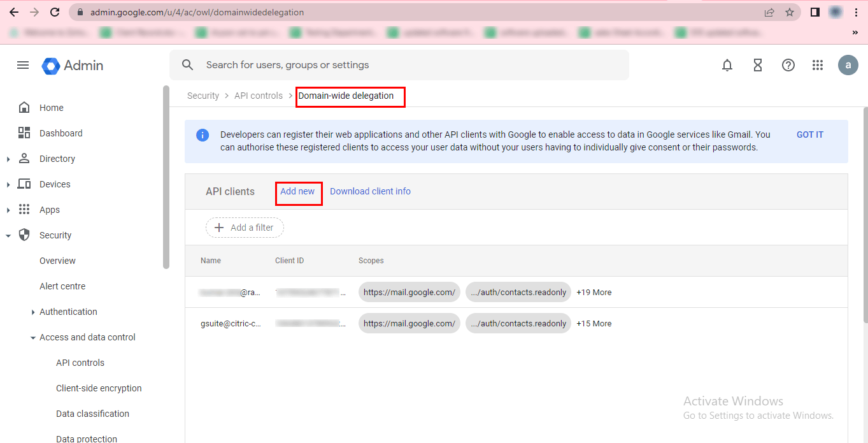Click the Directory person icon

pos(24,158)
